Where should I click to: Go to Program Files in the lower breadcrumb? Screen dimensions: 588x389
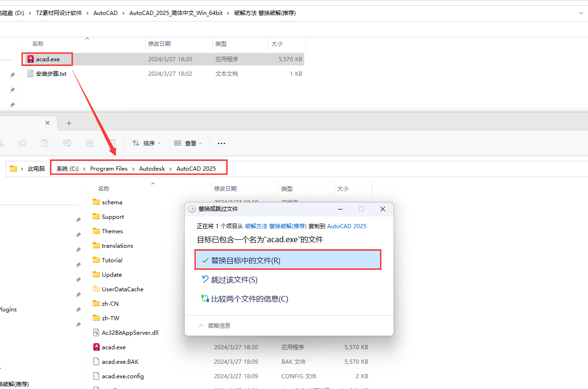pos(109,168)
